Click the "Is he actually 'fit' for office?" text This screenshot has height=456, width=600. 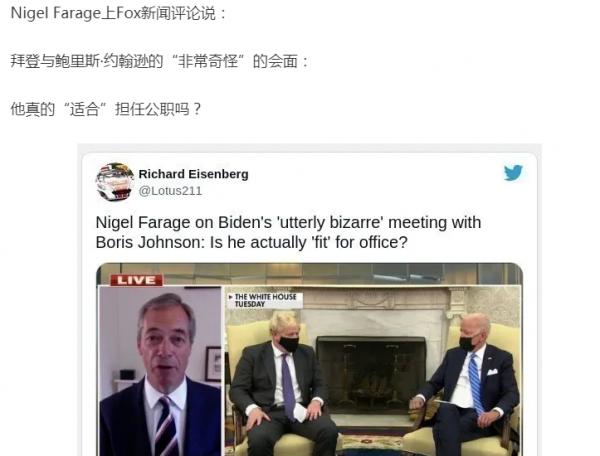tap(309, 243)
